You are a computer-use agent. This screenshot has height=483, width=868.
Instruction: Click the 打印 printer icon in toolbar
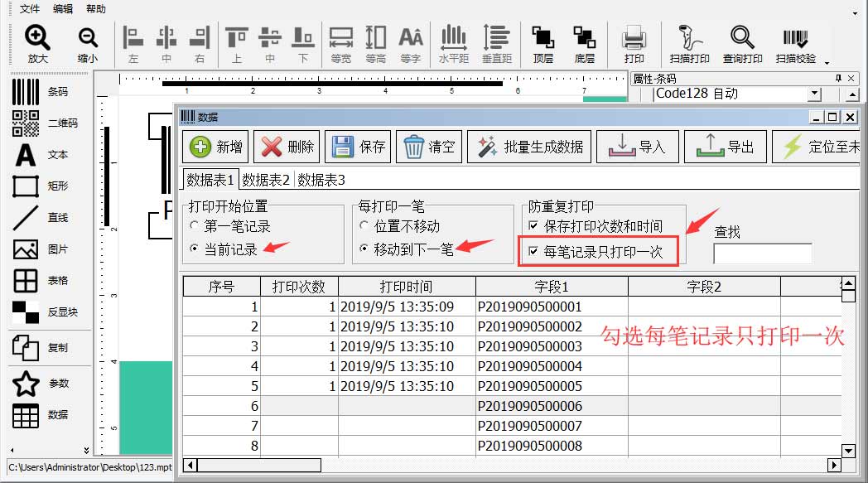tap(634, 38)
